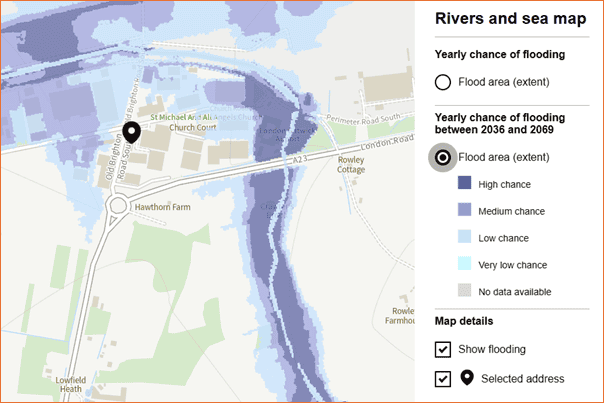
Task: Click the Low chance legend swatch
Action: click(x=464, y=237)
